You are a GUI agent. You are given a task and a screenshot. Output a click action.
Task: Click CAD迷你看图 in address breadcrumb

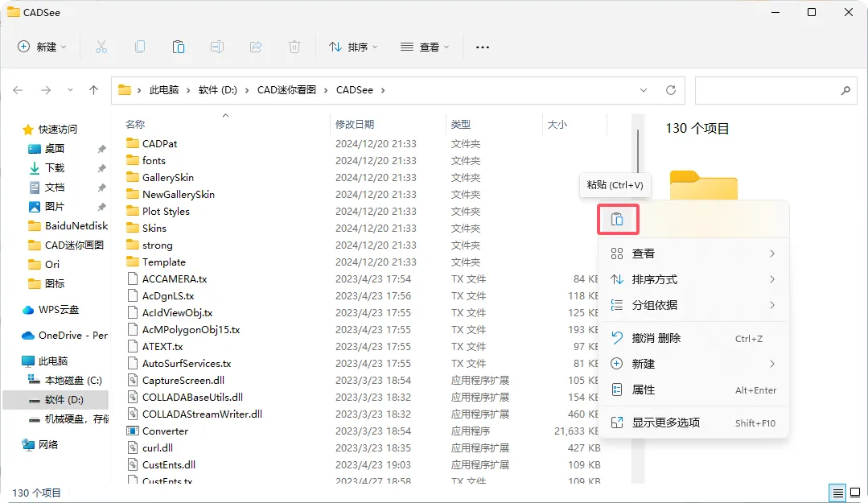pyautogui.click(x=286, y=90)
